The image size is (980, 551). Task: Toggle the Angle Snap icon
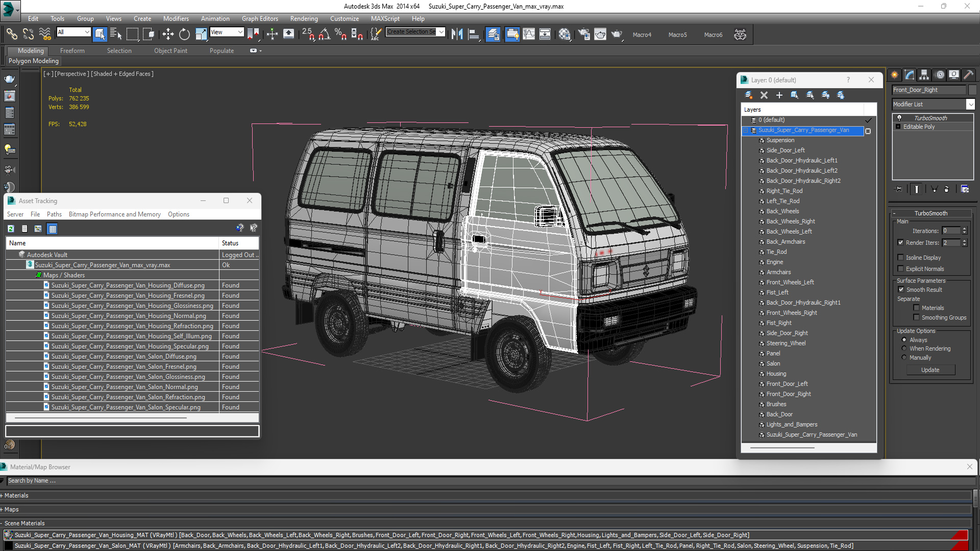click(325, 34)
